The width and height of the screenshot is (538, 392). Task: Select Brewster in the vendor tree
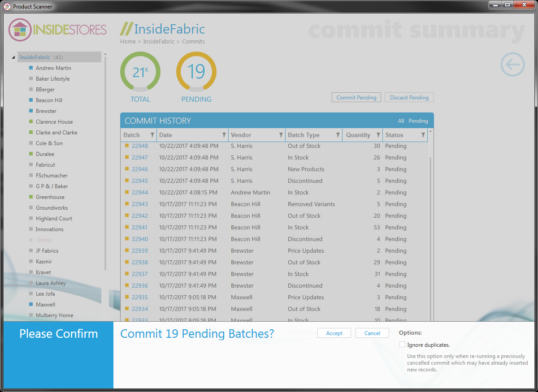tap(46, 111)
